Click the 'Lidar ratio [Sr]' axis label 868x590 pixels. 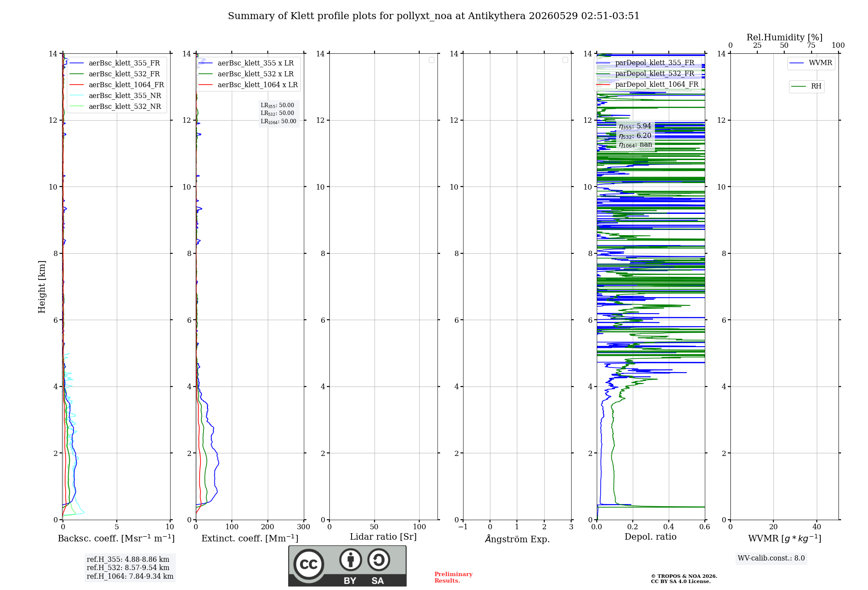383,537
